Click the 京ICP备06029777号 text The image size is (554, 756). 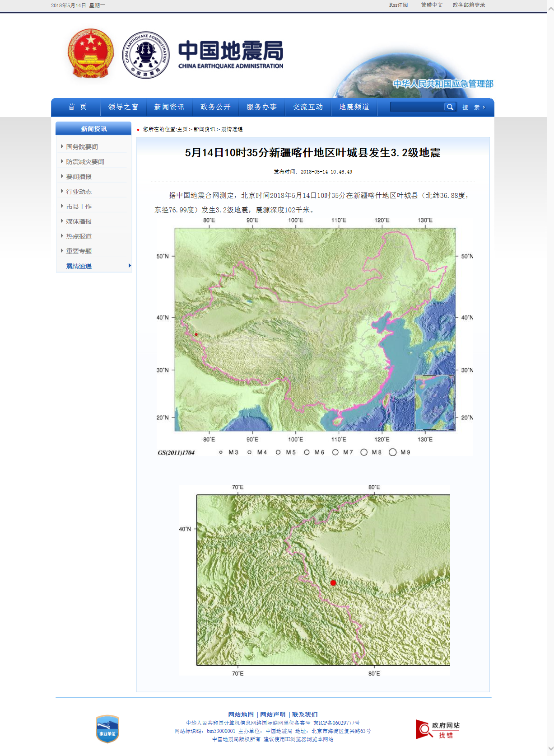tap(336, 723)
